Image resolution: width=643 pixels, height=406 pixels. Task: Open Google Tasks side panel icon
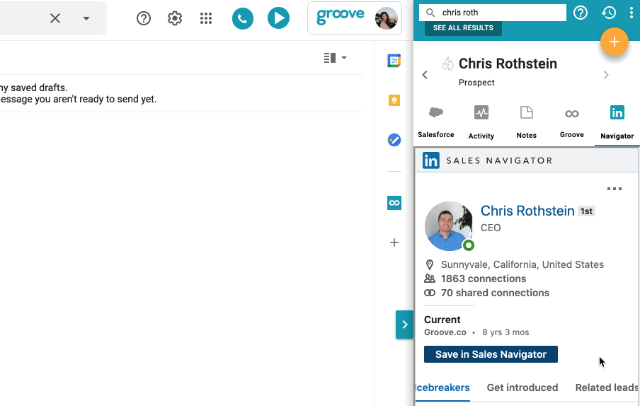coord(394,140)
